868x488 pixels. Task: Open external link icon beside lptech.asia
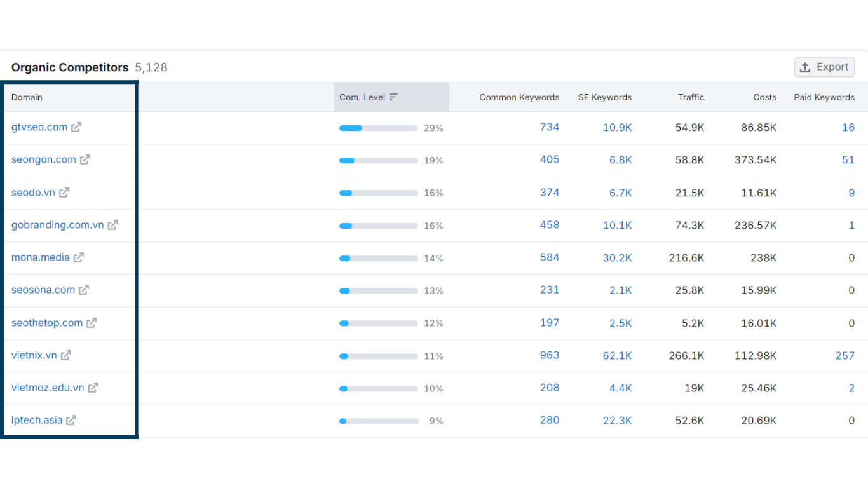71,420
